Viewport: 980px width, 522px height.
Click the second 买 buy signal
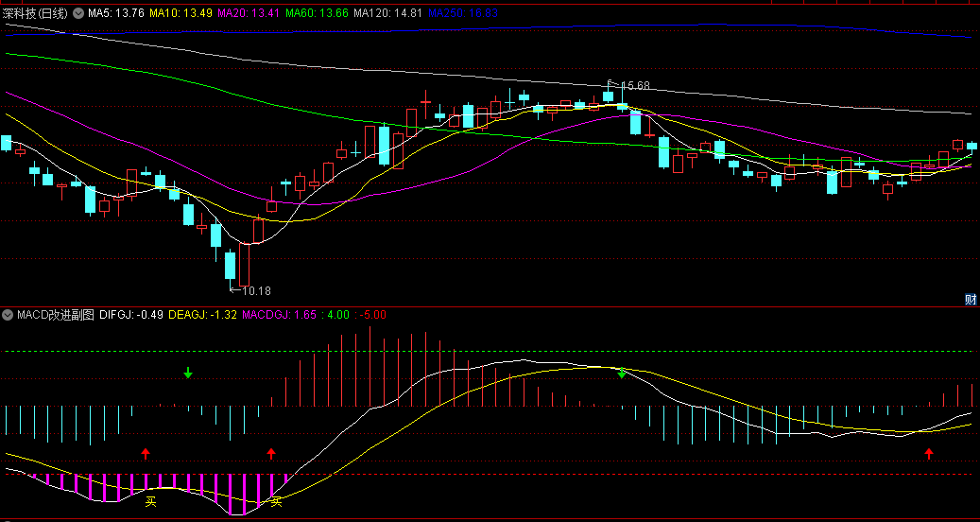coord(276,502)
